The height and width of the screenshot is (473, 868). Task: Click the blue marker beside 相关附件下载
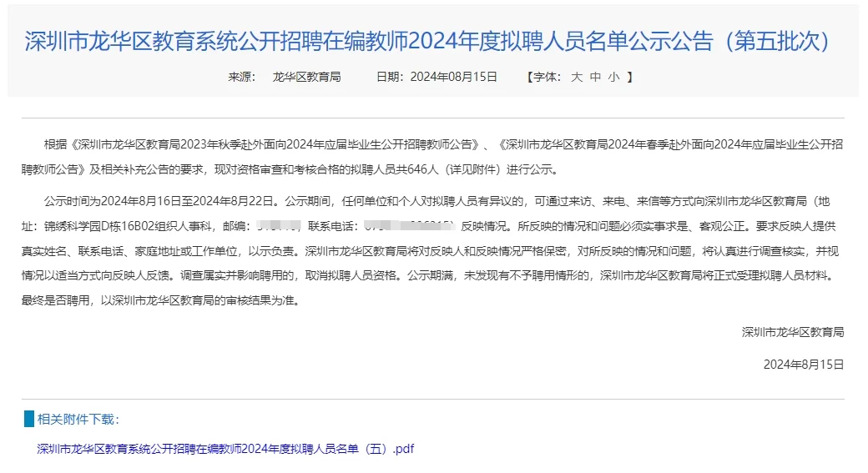tap(29, 419)
